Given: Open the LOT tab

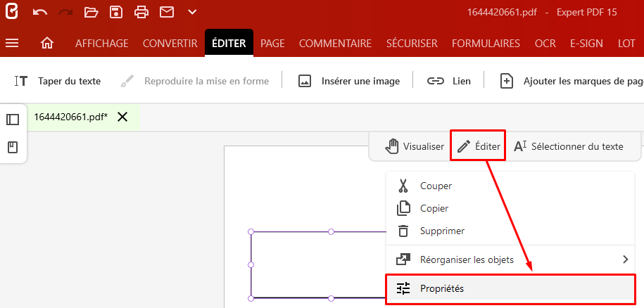Looking at the screenshot, I should [x=626, y=44].
